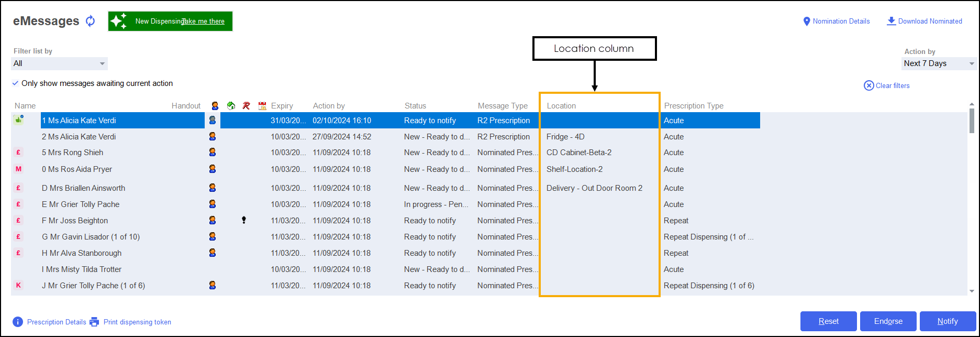The width and height of the screenshot is (980, 337).
Task: Click the Download Nominated arrow icon
Action: click(x=891, y=21)
